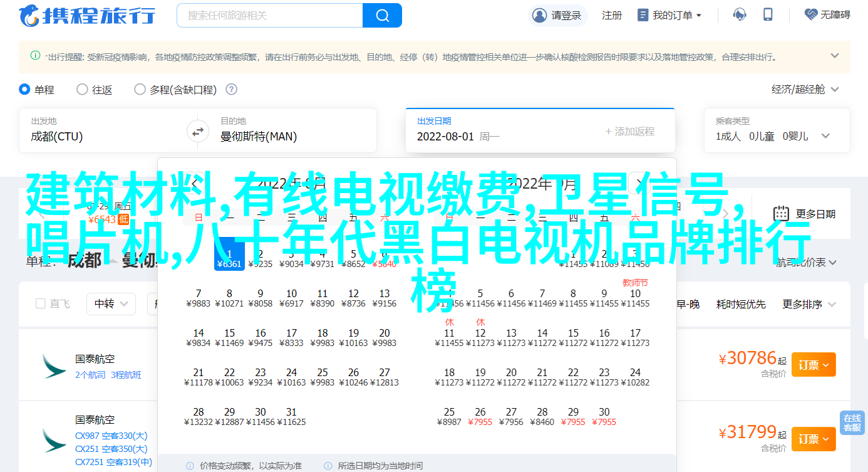868x472 pixels.
Task: Click the 更多日期 more dates link
Action: click(x=815, y=214)
